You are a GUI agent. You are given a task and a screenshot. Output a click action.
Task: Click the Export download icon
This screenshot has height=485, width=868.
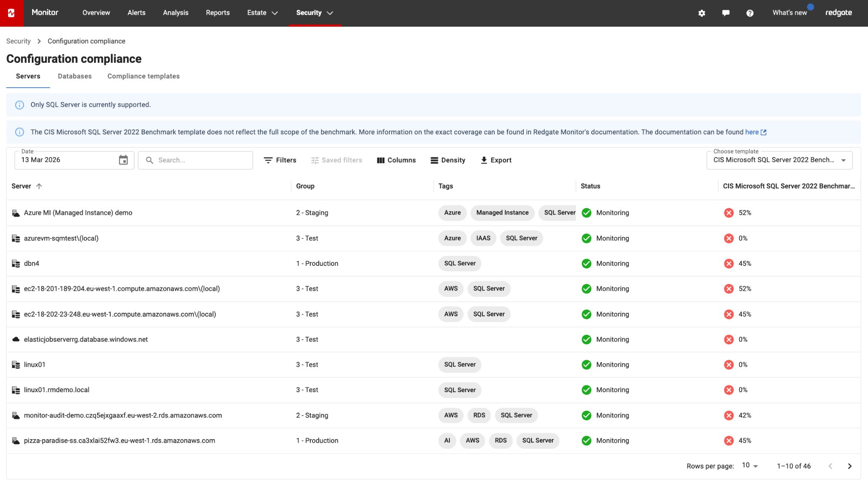(x=483, y=160)
